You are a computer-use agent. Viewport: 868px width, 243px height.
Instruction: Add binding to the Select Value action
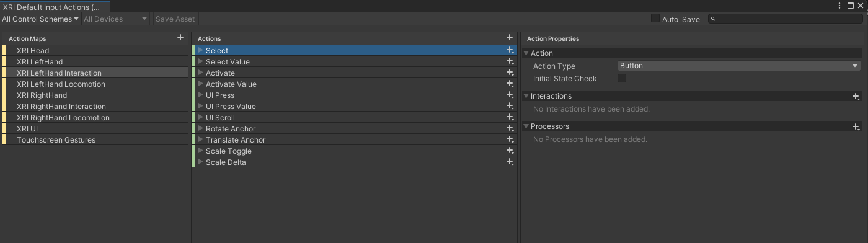[510, 61]
